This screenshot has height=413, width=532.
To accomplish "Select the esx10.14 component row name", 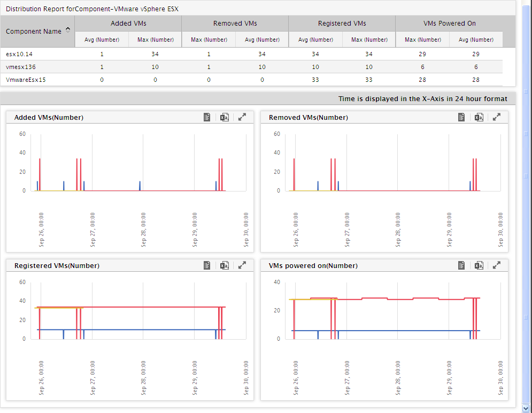I will (x=19, y=54).
